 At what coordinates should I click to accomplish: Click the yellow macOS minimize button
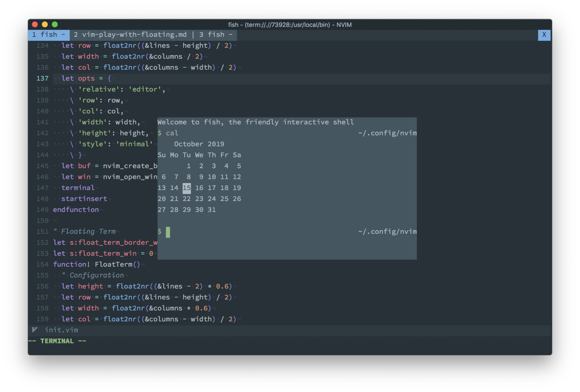(x=44, y=25)
